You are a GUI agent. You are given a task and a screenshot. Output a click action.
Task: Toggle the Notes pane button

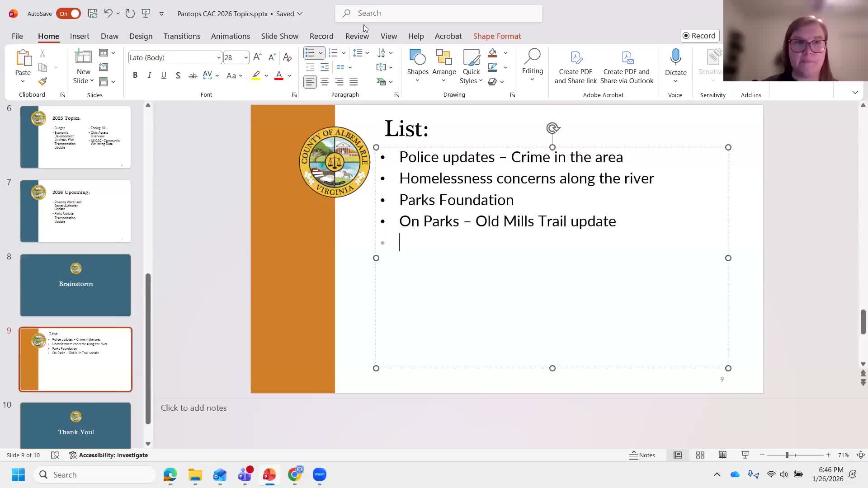pyautogui.click(x=642, y=455)
